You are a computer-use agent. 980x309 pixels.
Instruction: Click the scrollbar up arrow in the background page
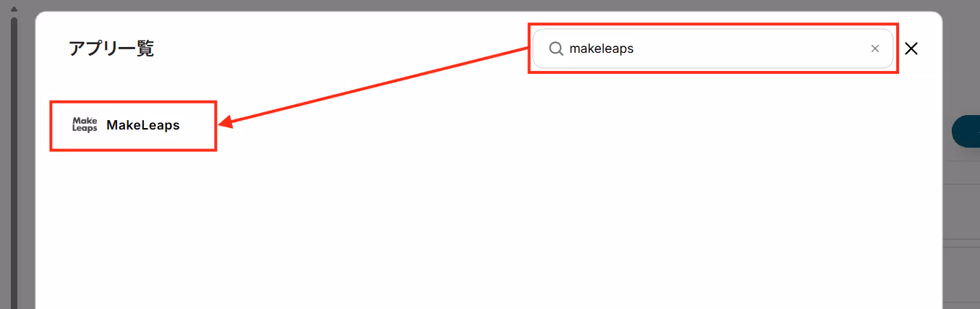(x=13, y=9)
